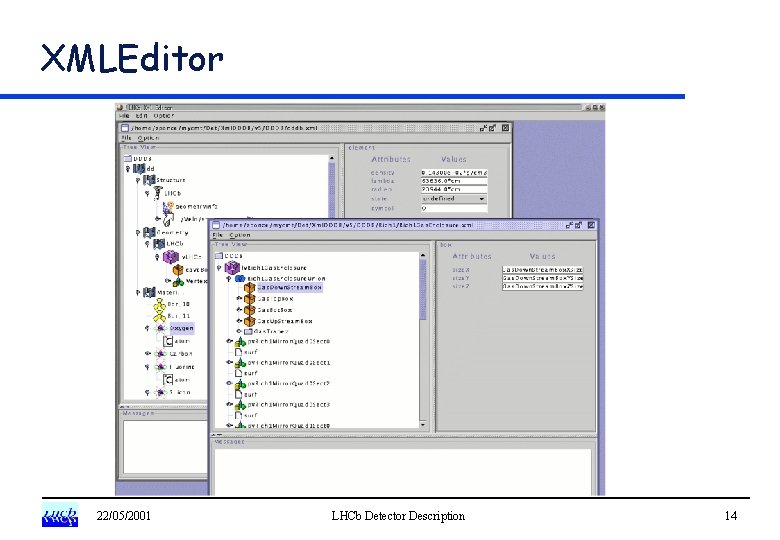Select LHCb catalog icon under Geometry
The width and height of the screenshot is (780, 540).
159,244
